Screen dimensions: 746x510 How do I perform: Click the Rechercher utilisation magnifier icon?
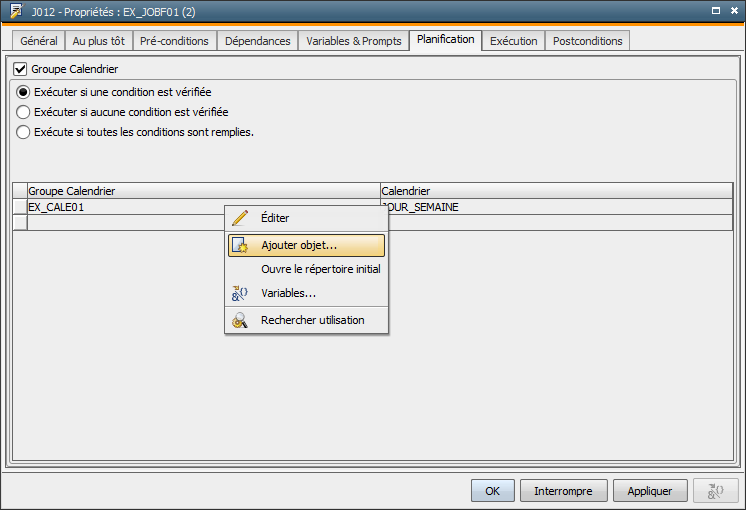(x=239, y=320)
